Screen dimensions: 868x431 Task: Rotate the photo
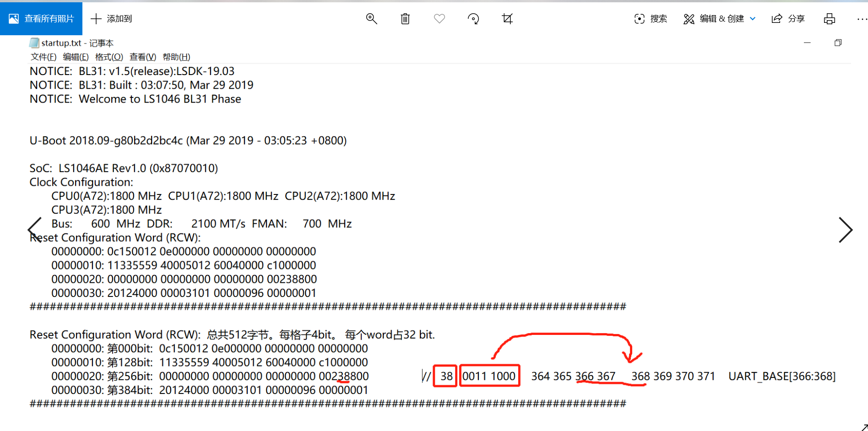473,19
